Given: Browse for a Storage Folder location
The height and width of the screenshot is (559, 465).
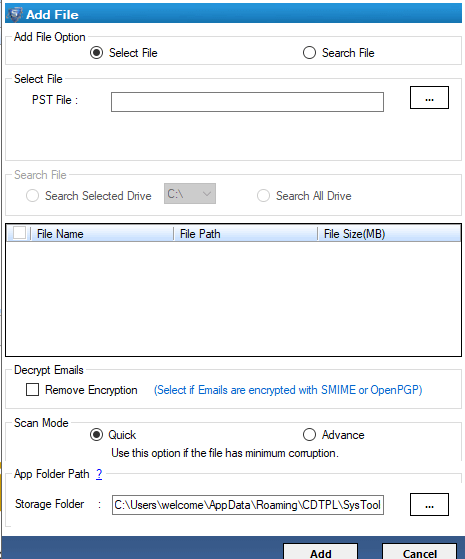Looking at the screenshot, I should [429, 504].
